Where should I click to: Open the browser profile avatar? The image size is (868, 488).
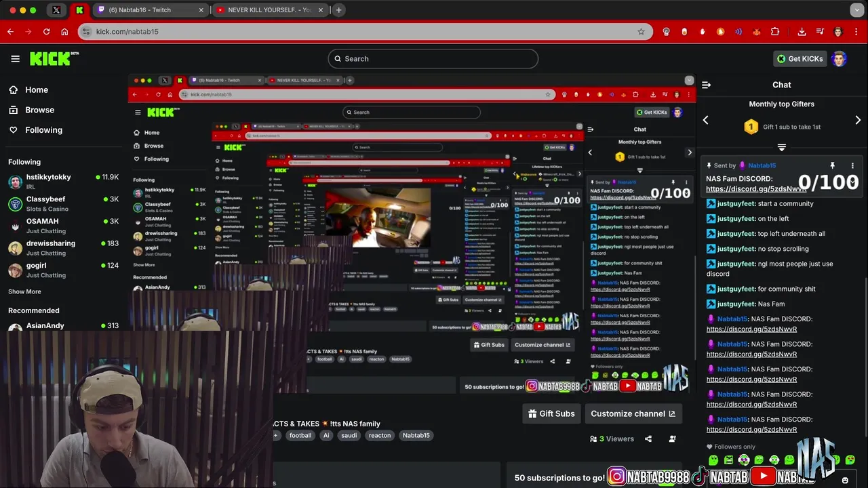point(838,32)
